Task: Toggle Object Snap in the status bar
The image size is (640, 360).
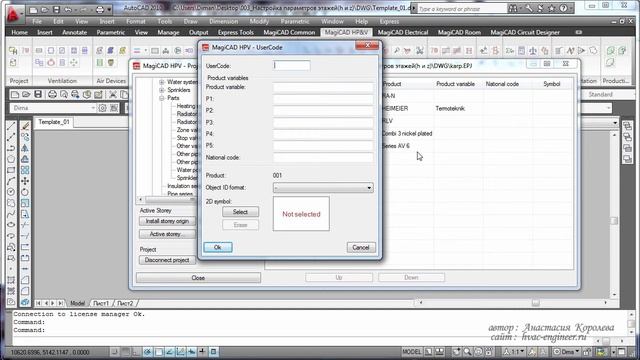Action: click(x=159, y=352)
